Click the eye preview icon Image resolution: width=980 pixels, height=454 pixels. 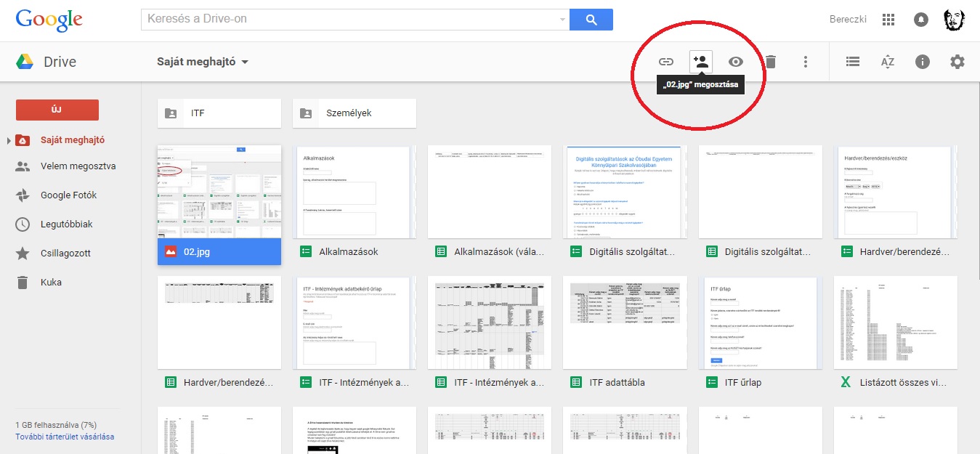pos(736,62)
